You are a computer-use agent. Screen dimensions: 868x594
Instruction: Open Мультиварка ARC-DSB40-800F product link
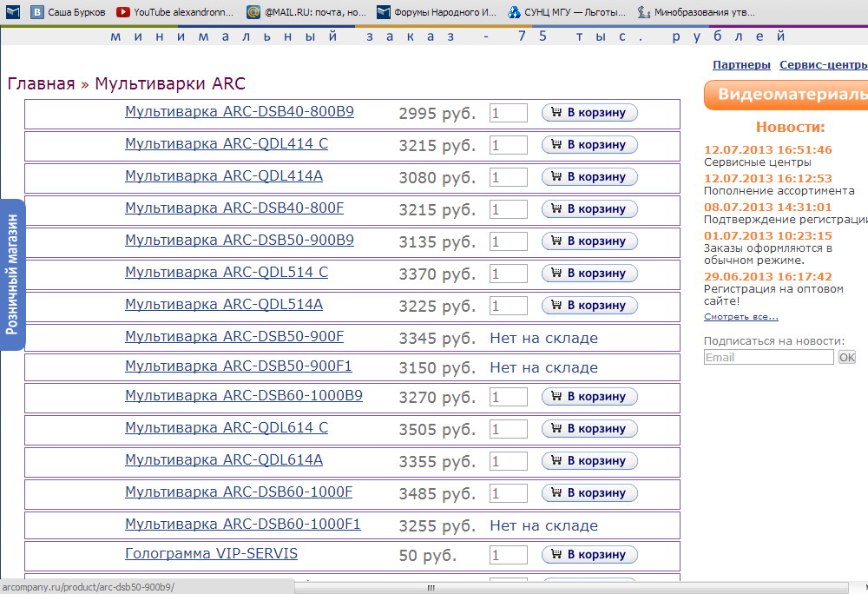pos(234,208)
